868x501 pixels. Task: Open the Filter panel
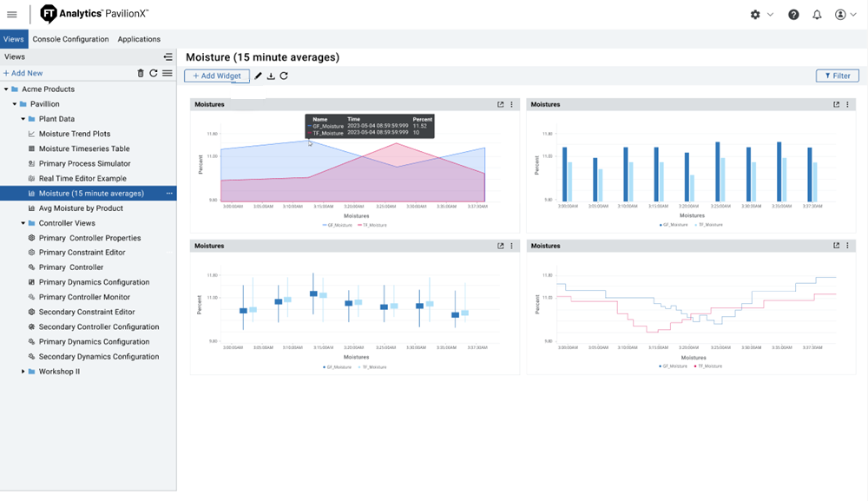[837, 76]
